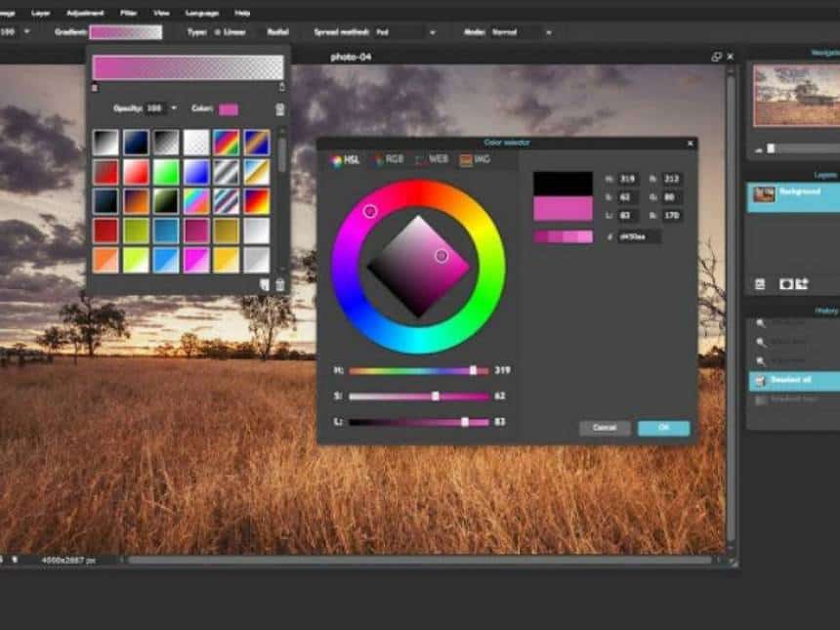This screenshot has width=840, height=630.
Task: Cancel the Color selector dialog
Action: (x=605, y=428)
